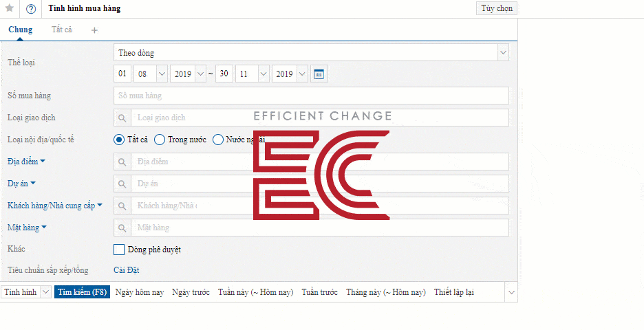
Task: Focus the Số mua hàng input field
Action: 311,96
